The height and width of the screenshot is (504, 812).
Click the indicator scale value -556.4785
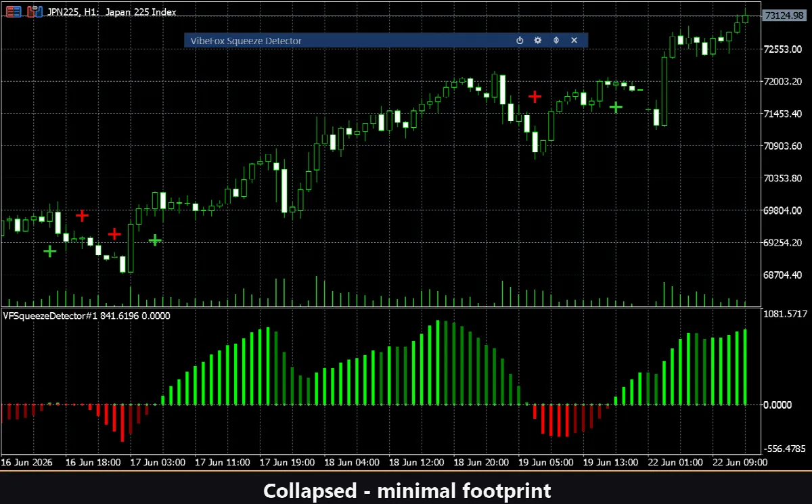pyautogui.click(x=786, y=449)
